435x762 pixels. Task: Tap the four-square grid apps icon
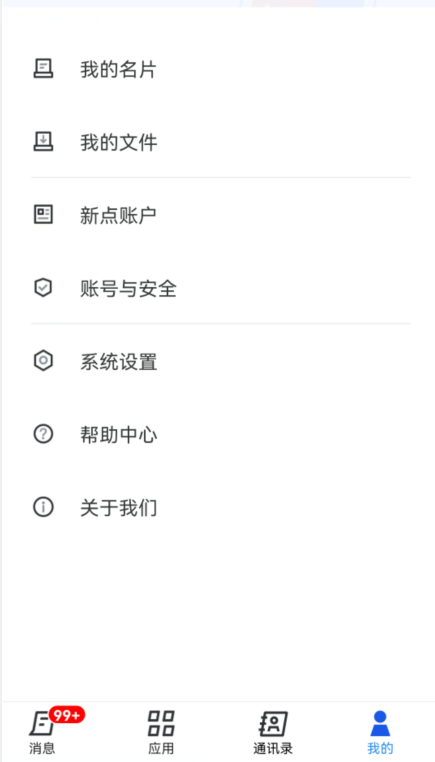tap(161, 723)
